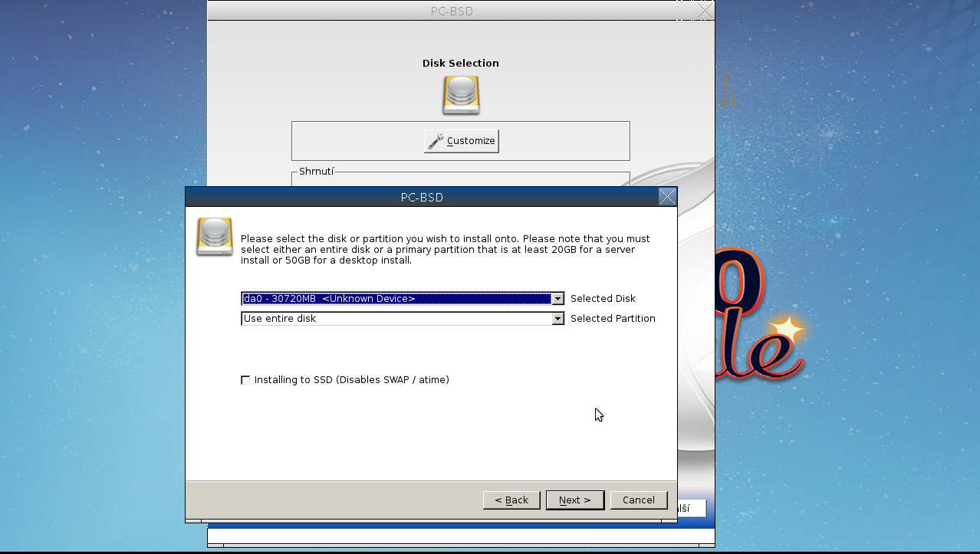The width and height of the screenshot is (980, 554).
Task: Click the disk icon under the Disk Selection heading
Action: [x=460, y=95]
